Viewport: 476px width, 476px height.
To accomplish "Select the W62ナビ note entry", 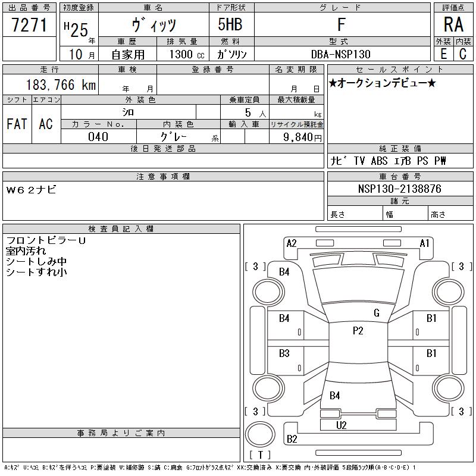I will tap(31, 189).
